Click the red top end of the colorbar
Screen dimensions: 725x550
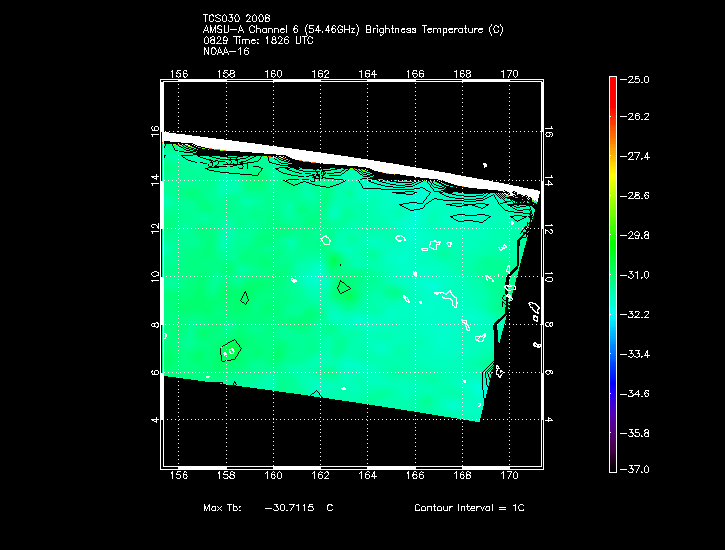tap(611, 82)
